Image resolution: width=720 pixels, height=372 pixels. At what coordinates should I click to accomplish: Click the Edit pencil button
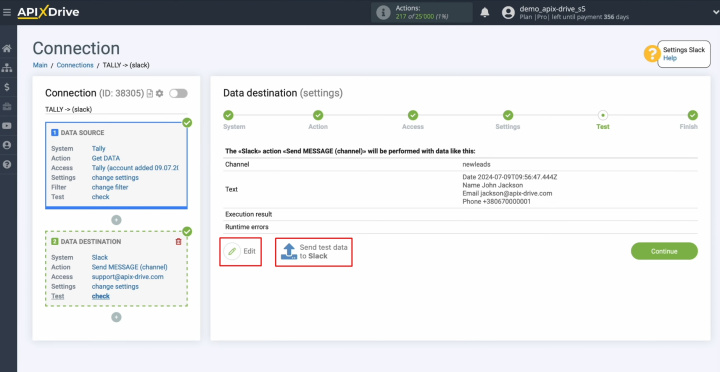pos(240,251)
